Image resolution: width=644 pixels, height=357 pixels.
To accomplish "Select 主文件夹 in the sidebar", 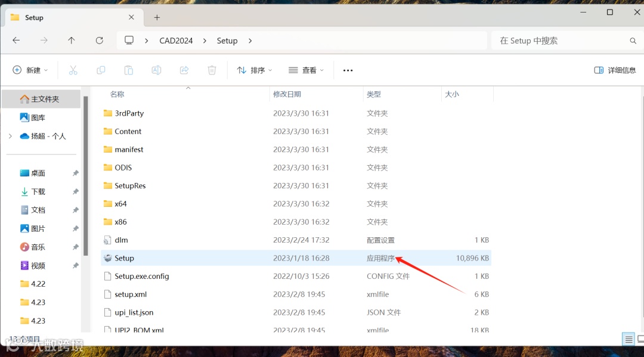I will [x=41, y=99].
